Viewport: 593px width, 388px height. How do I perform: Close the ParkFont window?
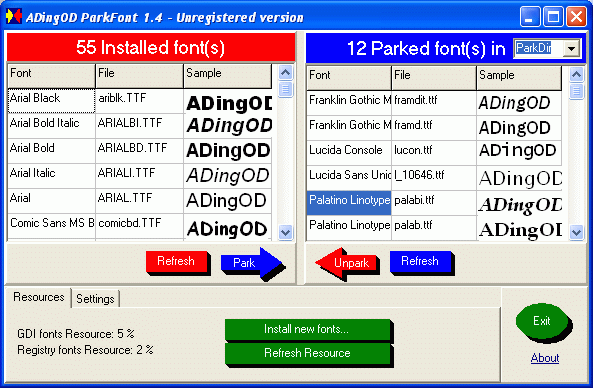coord(576,17)
